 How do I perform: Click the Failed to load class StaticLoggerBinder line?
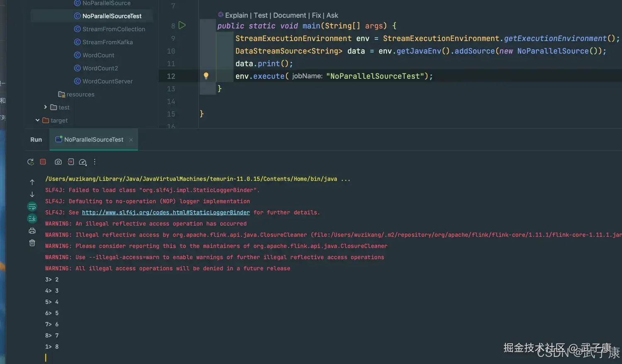tap(152, 190)
